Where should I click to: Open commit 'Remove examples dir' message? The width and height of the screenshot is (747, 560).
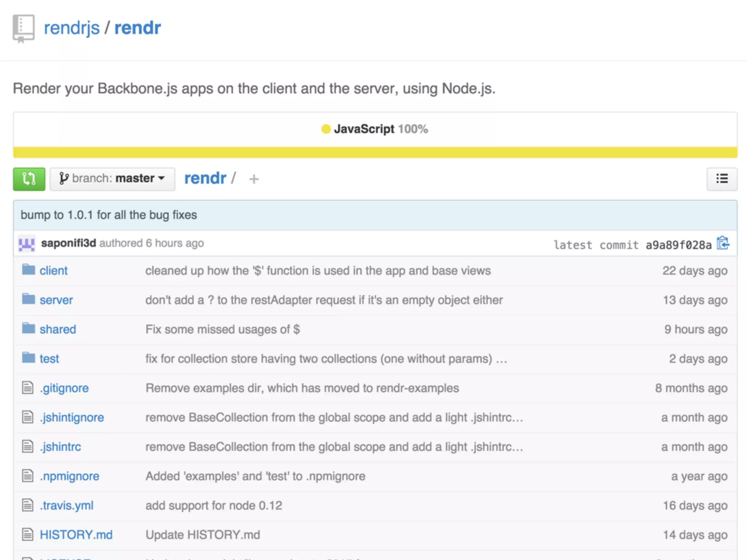[302, 388]
